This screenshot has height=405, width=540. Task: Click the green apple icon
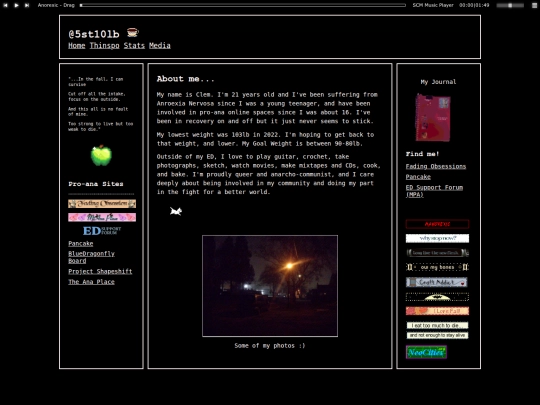coord(101,155)
